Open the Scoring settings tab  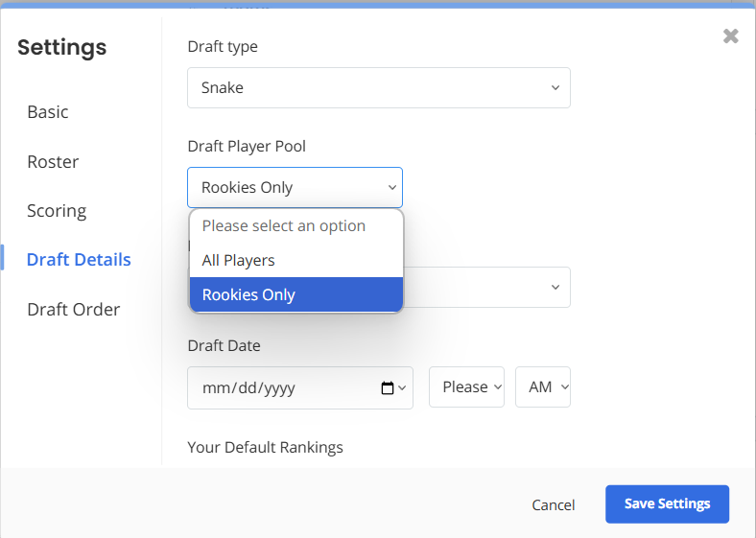(x=57, y=211)
